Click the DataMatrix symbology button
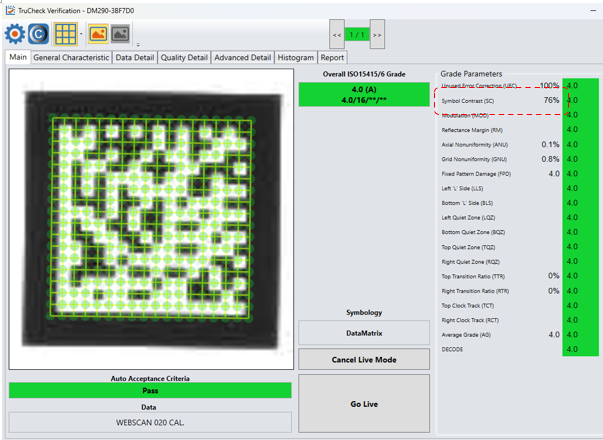 click(x=364, y=333)
